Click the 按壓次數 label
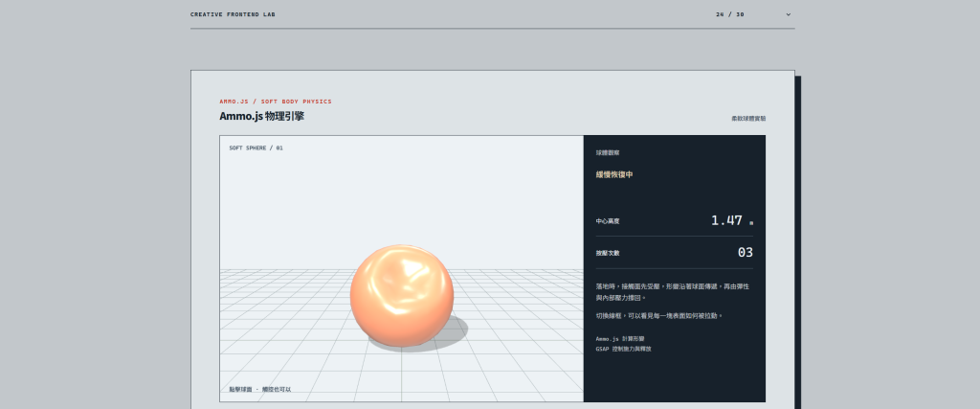Viewport: 980px width, 409px height. 608,253
